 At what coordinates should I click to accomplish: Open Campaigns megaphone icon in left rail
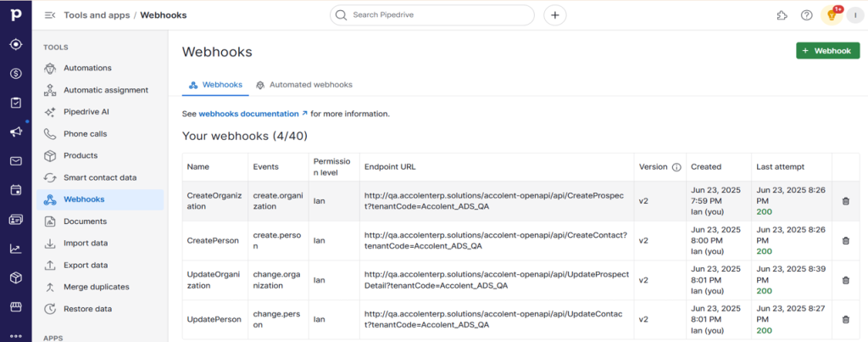click(x=15, y=132)
